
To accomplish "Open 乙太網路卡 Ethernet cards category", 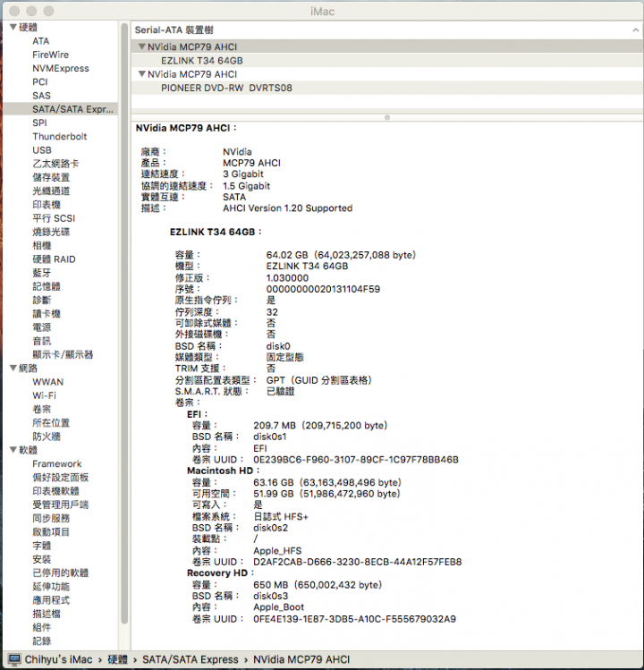I will [55, 164].
